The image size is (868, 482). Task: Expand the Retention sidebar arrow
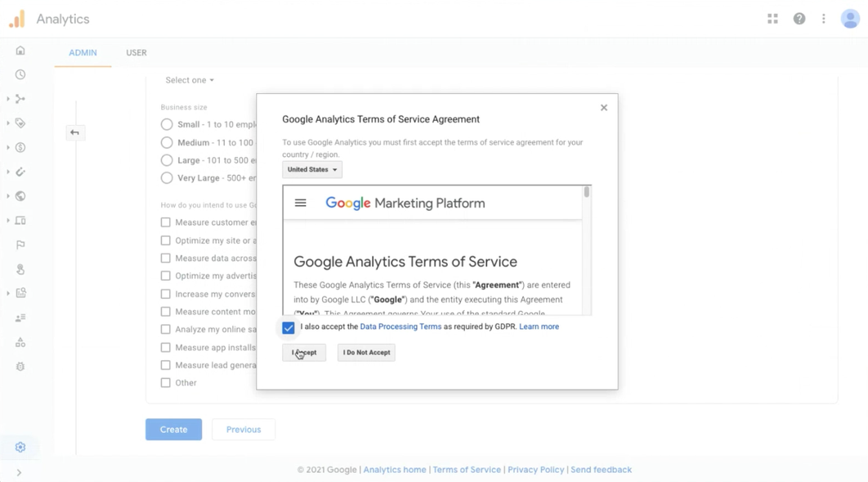coord(7,172)
